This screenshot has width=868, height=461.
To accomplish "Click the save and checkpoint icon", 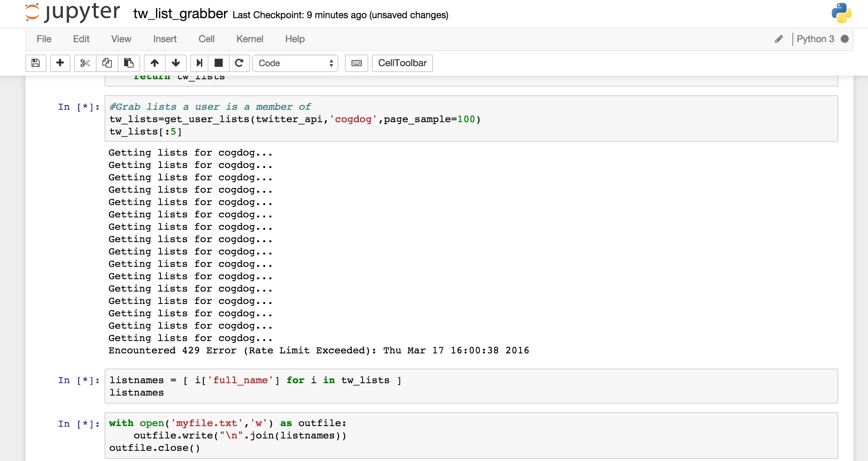I will [x=36, y=63].
